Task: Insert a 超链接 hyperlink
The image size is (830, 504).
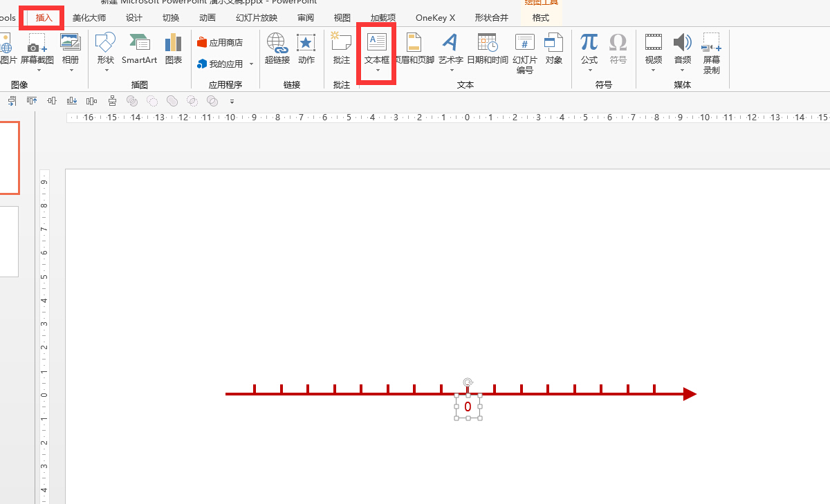Action: [277, 48]
